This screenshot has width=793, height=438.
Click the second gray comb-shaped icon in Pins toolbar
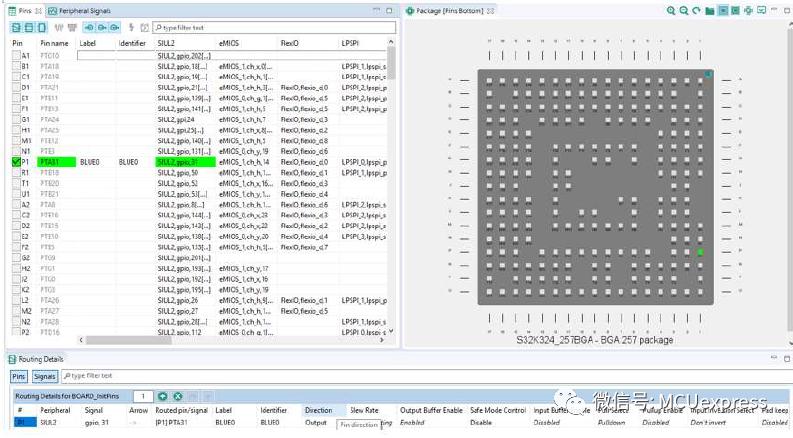click(x=72, y=27)
